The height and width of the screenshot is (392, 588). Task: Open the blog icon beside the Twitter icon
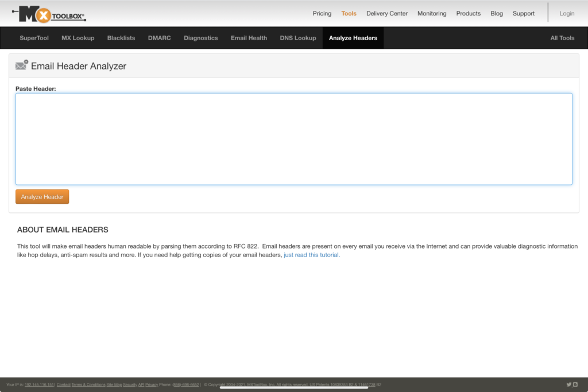[575, 385]
